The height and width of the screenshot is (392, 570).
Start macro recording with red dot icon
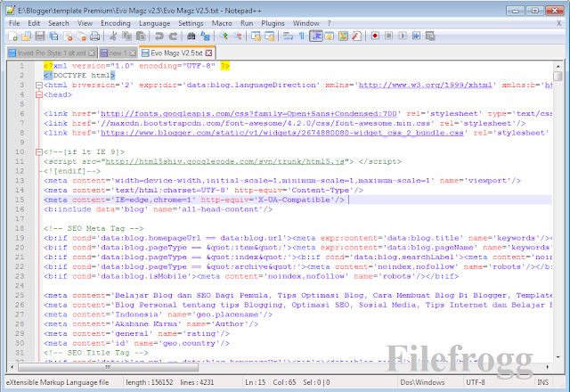[375, 36]
